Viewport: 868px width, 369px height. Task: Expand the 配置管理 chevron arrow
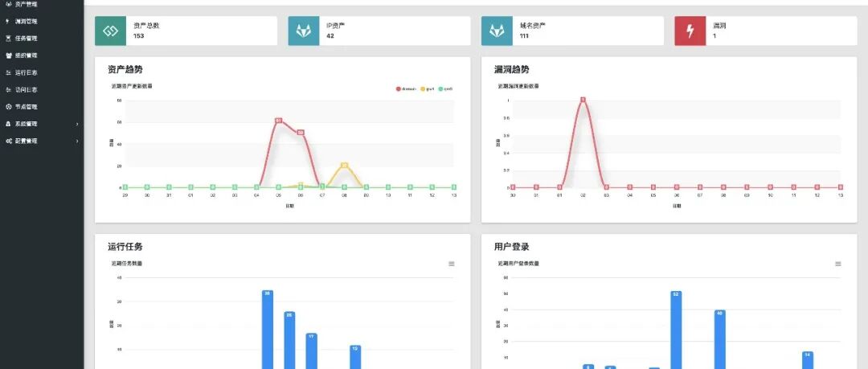[x=77, y=141]
